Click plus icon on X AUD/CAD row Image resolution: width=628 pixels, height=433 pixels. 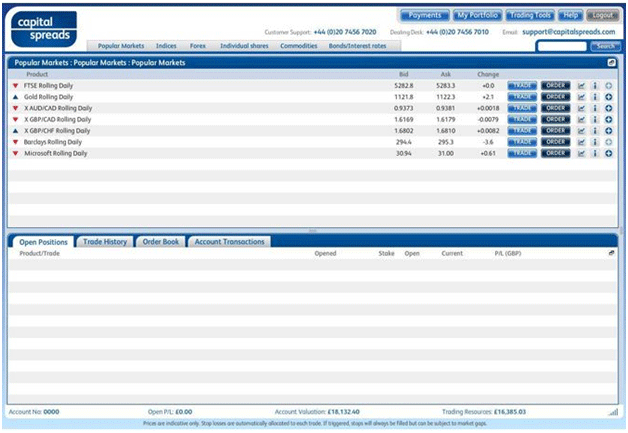pyautogui.click(x=609, y=108)
